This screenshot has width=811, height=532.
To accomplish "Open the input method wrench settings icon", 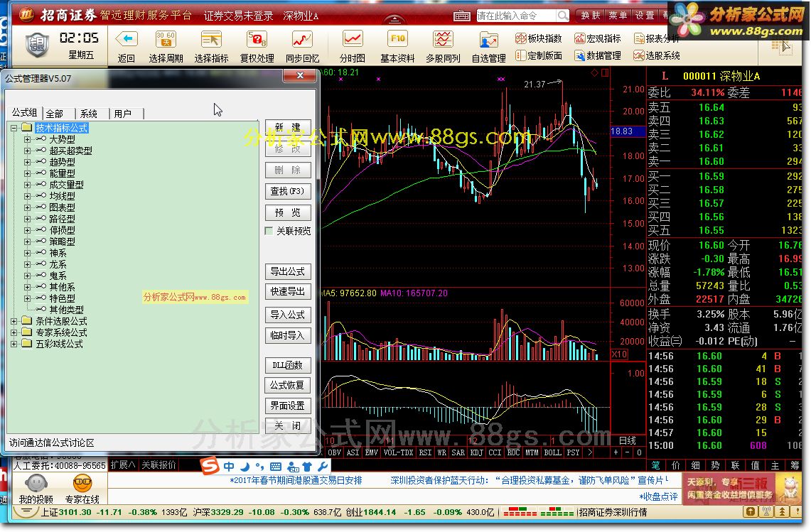I will coord(322,467).
